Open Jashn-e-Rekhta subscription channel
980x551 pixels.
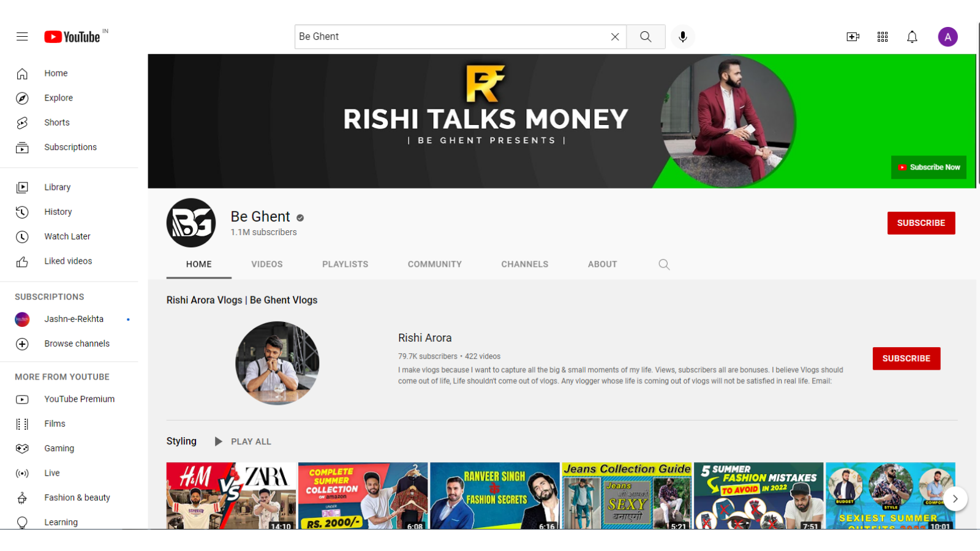pyautogui.click(x=69, y=319)
